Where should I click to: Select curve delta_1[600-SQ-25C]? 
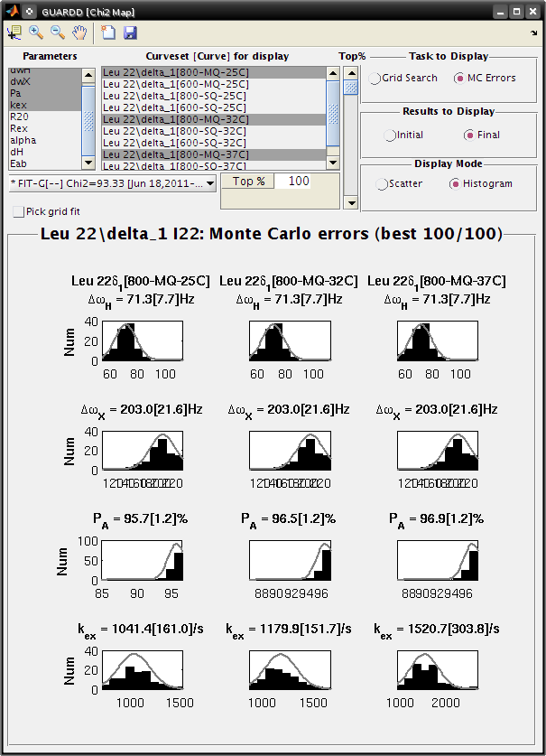pyautogui.click(x=214, y=107)
